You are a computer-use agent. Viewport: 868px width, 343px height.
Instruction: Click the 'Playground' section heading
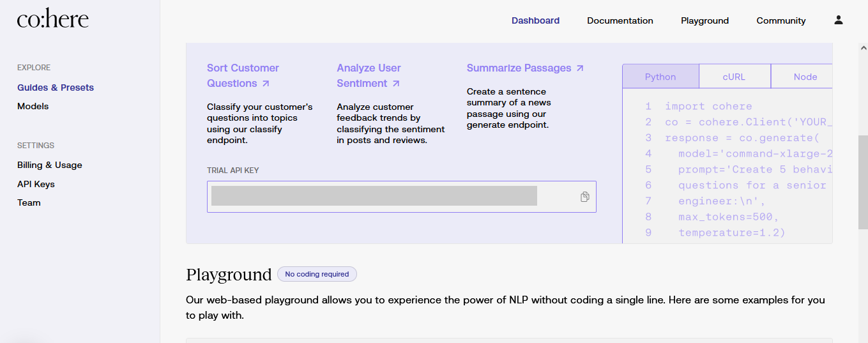pos(229,275)
